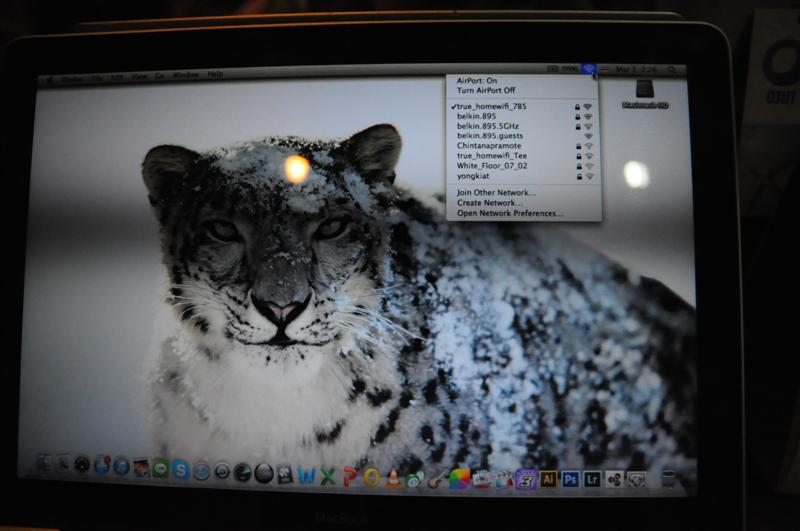Join the belkin.895 network
The width and height of the screenshot is (800, 531).
(x=522, y=116)
